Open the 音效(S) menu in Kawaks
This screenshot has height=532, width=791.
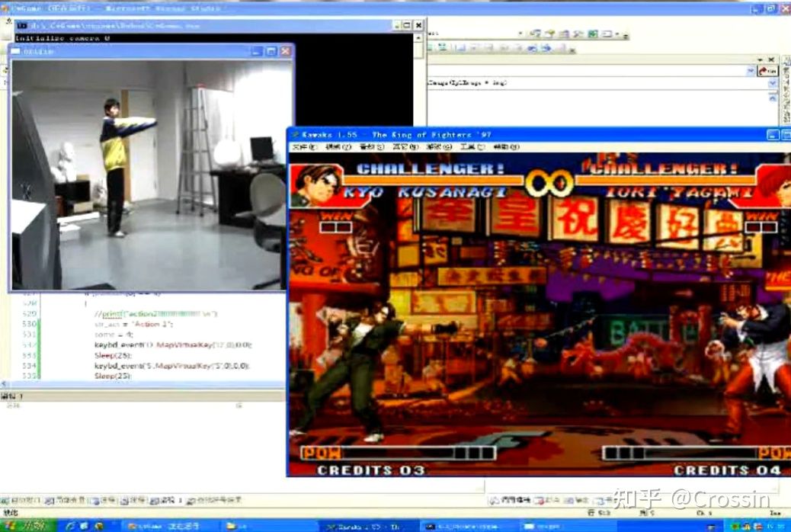(x=371, y=147)
